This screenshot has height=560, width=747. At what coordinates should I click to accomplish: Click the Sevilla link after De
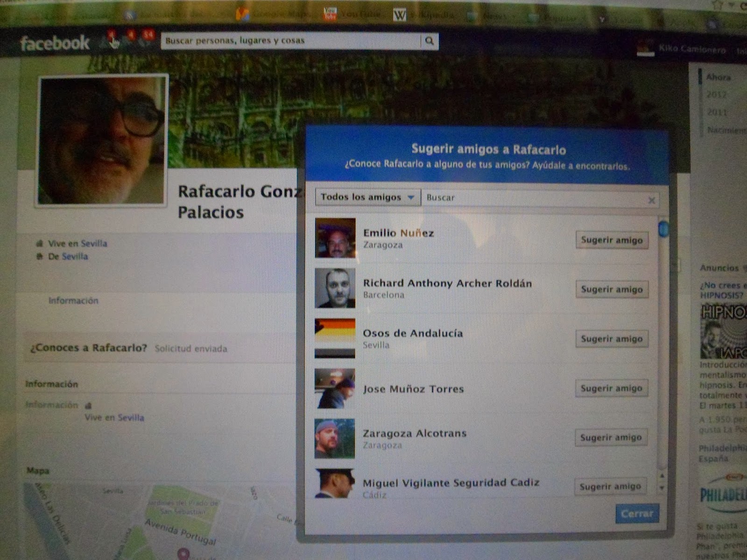tap(75, 257)
